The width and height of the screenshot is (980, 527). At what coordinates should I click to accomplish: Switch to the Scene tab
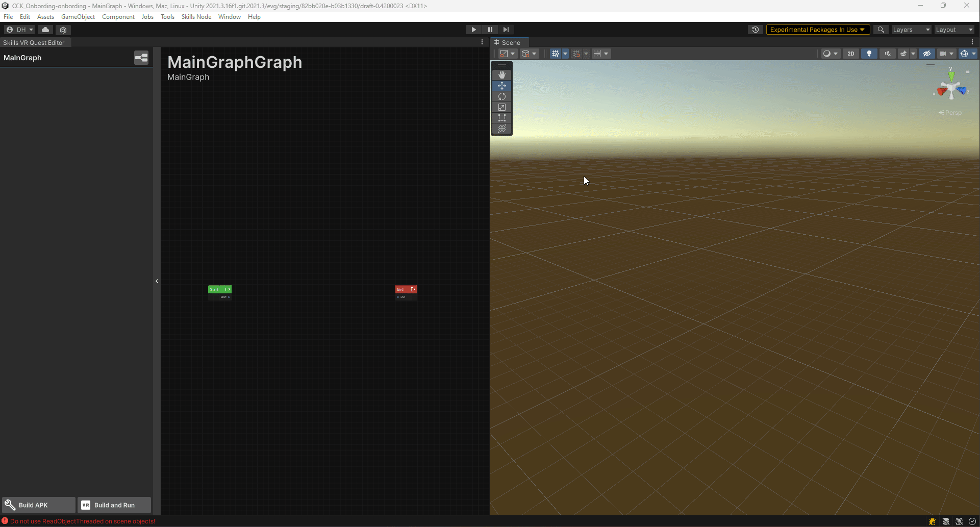click(510, 42)
